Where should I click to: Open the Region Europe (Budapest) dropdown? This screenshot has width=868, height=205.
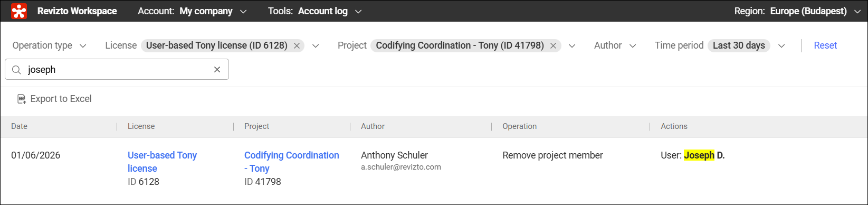(798, 11)
